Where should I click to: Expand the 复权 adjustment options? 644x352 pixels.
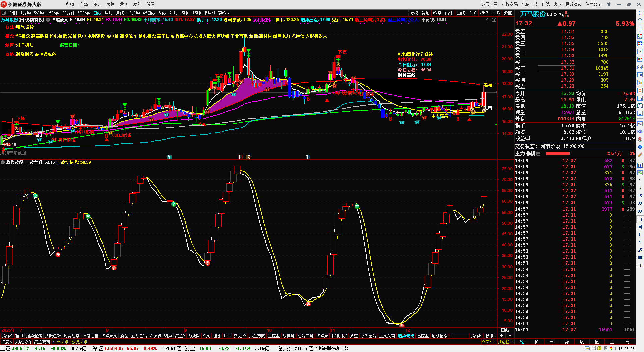(414, 13)
